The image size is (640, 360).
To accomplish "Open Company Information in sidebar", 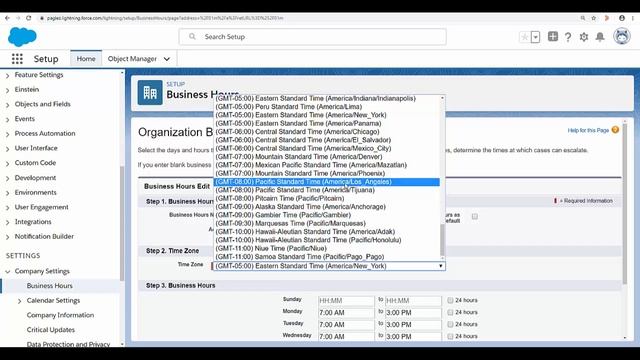I will tap(60, 315).
